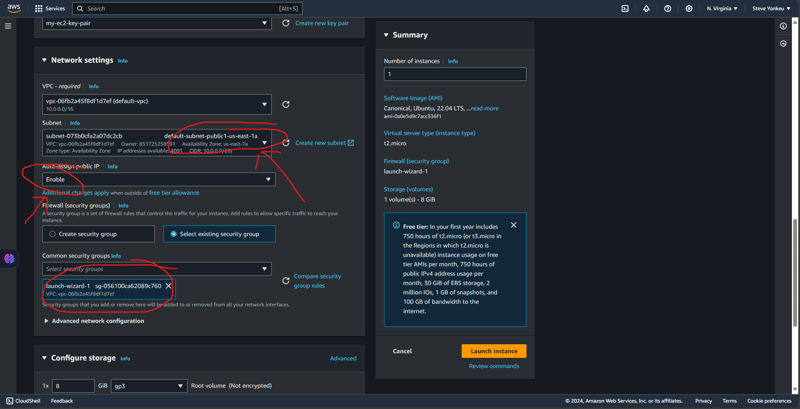The image size is (800, 409).
Task: Open Privacy link in footer
Action: (703, 401)
